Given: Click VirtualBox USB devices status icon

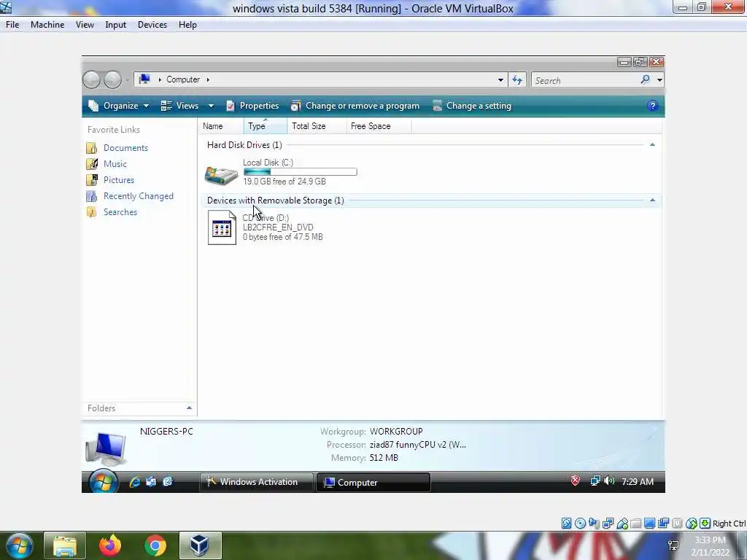Looking at the screenshot, I should pyautogui.click(x=622, y=524).
